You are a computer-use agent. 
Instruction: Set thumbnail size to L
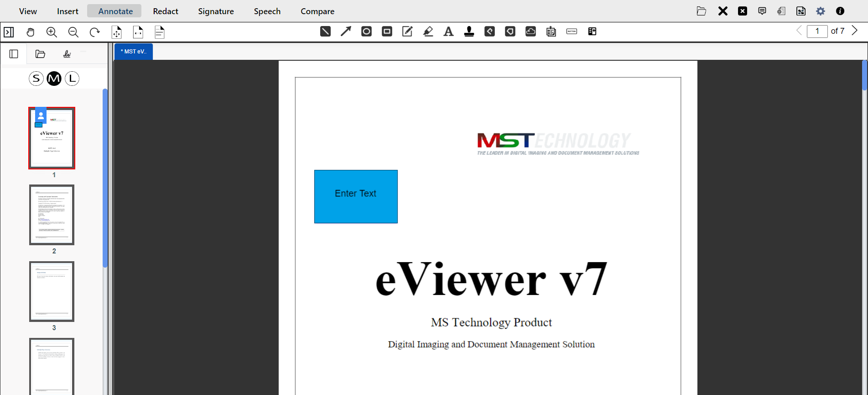(x=72, y=79)
